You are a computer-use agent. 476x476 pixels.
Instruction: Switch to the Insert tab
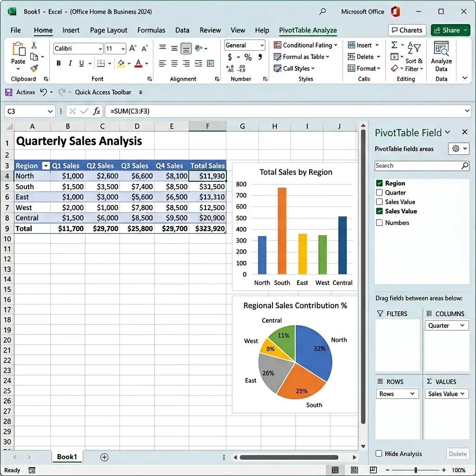pyautogui.click(x=71, y=30)
